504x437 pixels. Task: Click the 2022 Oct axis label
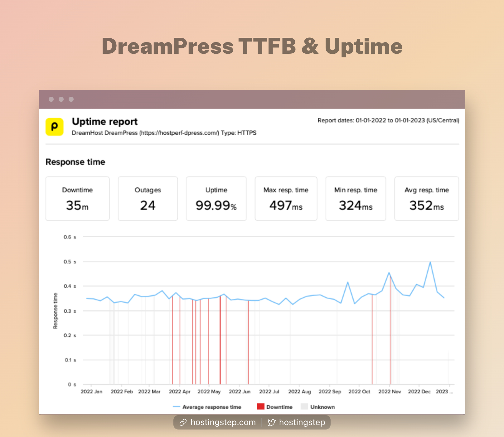click(x=359, y=391)
